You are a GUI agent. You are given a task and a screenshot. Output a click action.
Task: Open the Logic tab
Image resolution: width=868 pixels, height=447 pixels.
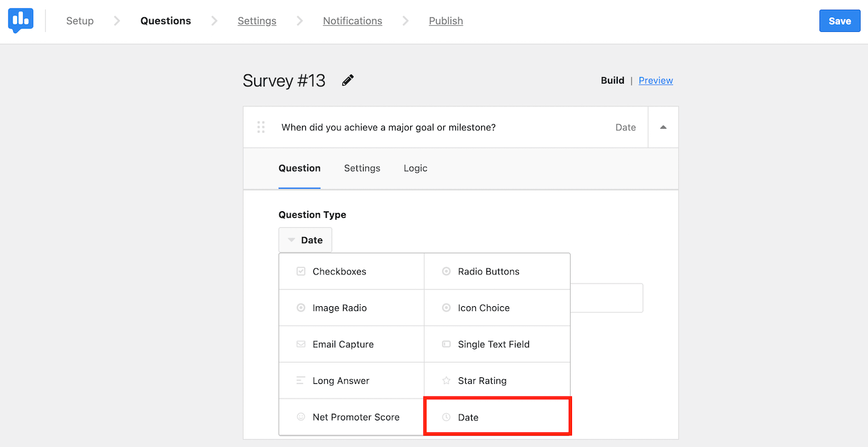(x=415, y=168)
